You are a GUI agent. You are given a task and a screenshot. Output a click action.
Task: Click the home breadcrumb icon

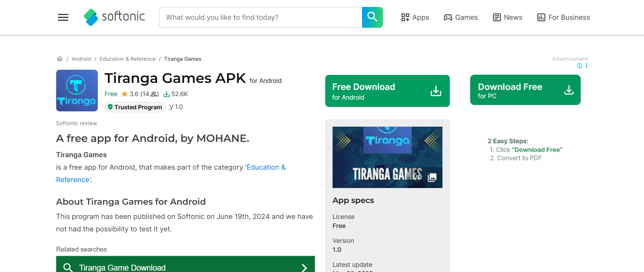click(60, 59)
